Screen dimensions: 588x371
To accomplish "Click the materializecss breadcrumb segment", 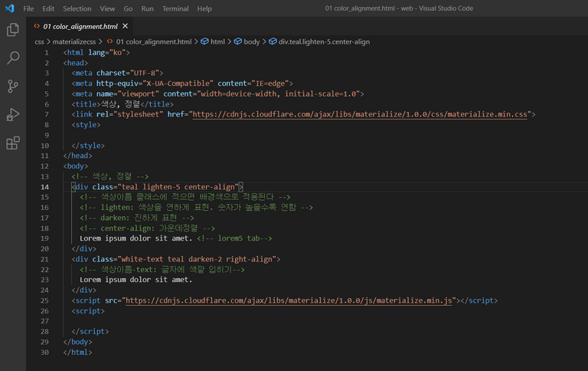I will click(x=73, y=41).
